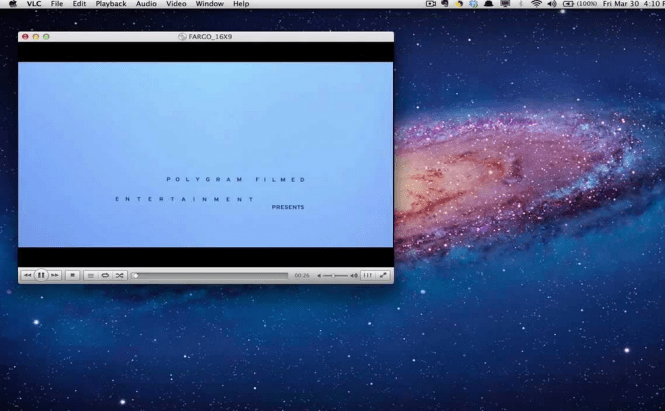Open the Video menu
665x411 pixels.
click(x=176, y=4)
